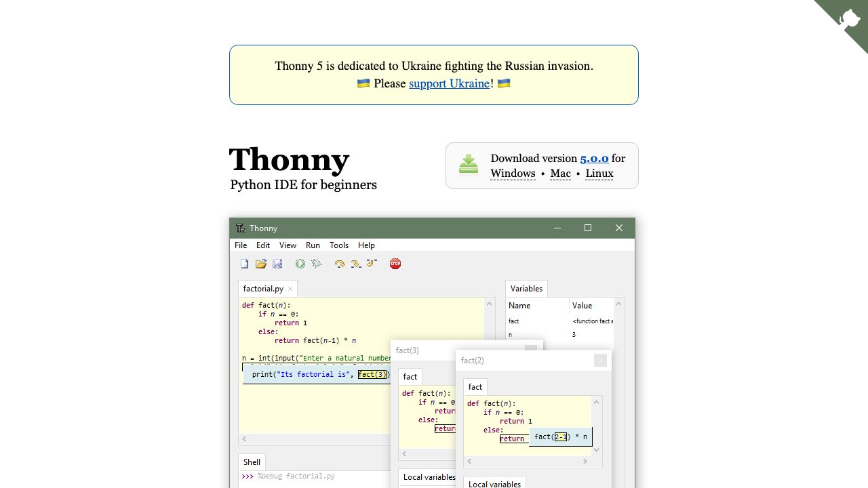868x488 pixels.
Task: Select the Variables panel tab
Action: click(526, 289)
